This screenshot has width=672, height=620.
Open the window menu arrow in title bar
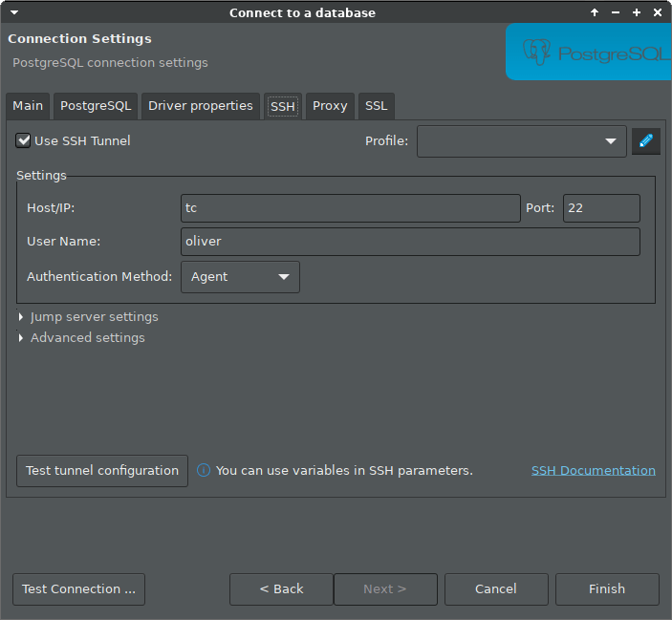pyautogui.click(x=13, y=12)
